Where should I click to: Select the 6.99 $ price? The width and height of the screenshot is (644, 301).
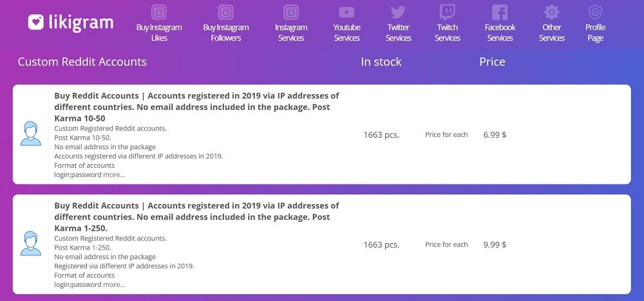tap(495, 134)
